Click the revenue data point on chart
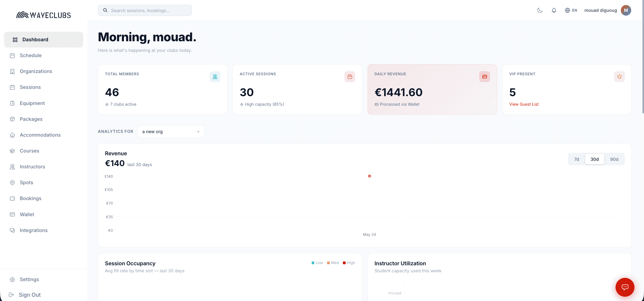The width and height of the screenshot is (644, 301). click(370, 176)
